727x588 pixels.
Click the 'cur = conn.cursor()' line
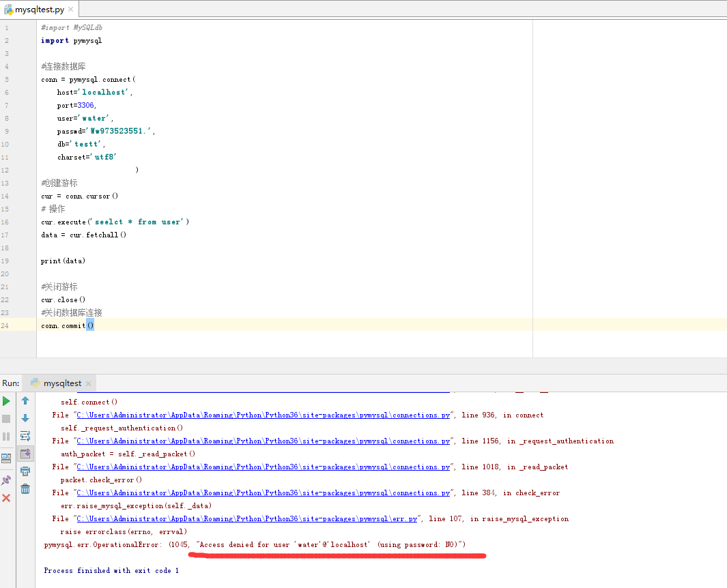(80, 196)
